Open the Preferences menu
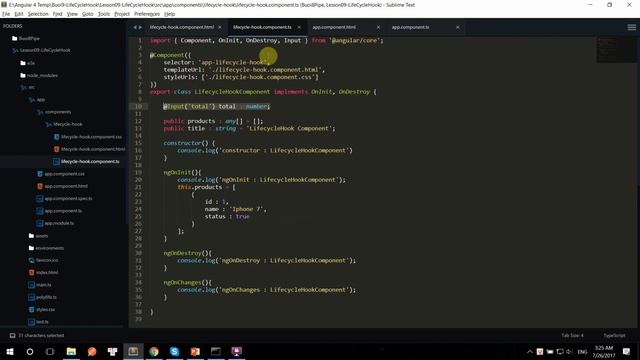Viewport: 640px width, 360px height. pyautogui.click(x=147, y=14)
